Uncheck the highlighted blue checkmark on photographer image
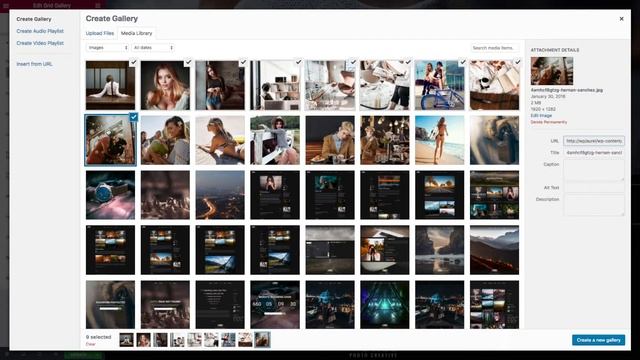640x360 pixels. point(133,117)
